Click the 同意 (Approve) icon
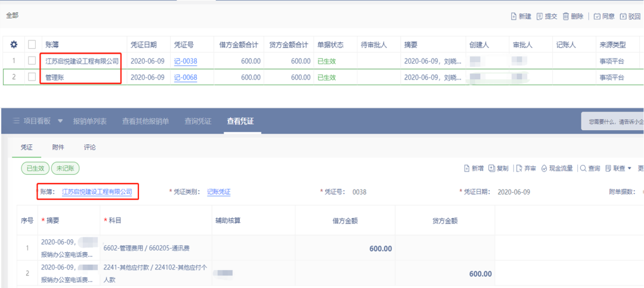644x288 pixels. coord(597,17)
